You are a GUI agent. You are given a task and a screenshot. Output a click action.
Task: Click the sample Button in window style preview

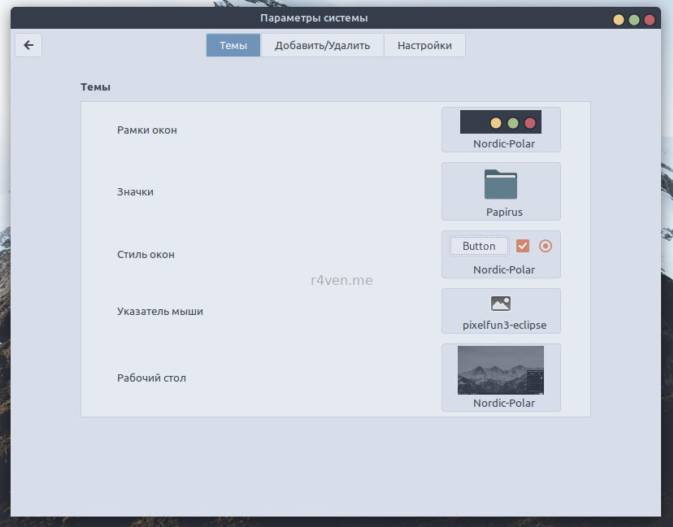(x=479, y=246)
